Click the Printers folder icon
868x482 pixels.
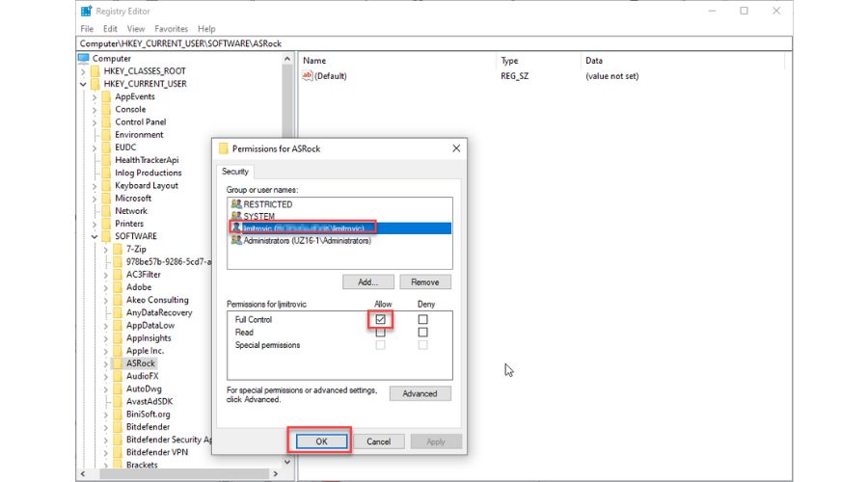pyautogui.click(x=106, y=224)
